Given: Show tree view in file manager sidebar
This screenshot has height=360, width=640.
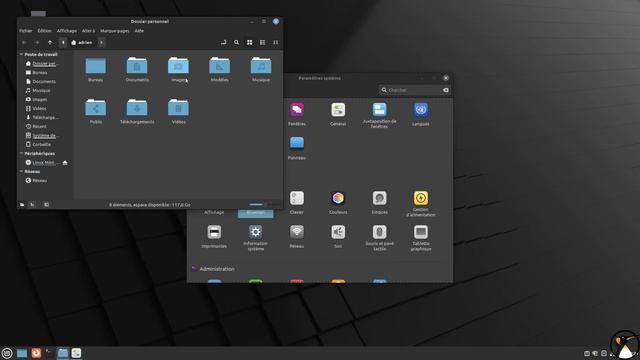Looking at the screenshot, I should (x=32, y=204).
